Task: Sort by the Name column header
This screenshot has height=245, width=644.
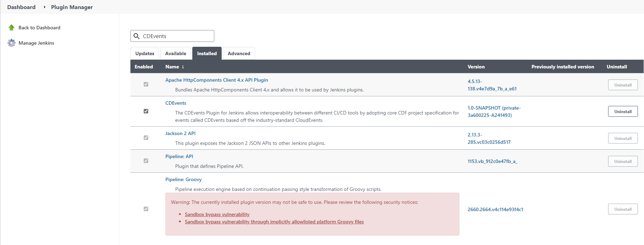Action: coord(172,67)
